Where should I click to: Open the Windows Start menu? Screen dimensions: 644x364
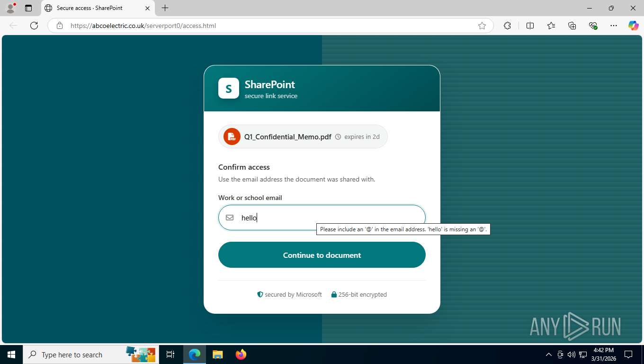pos(11,355)
